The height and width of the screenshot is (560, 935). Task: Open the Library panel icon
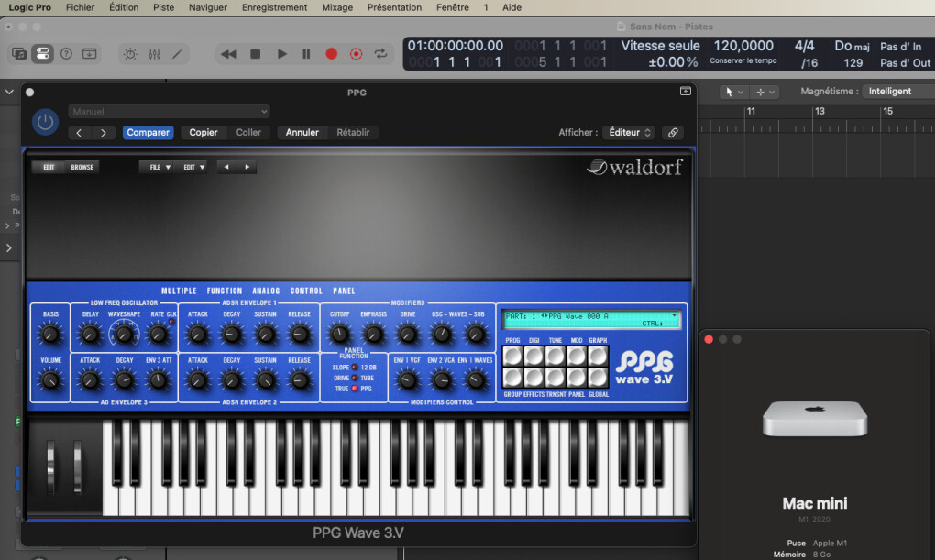(x=19, y=54)
